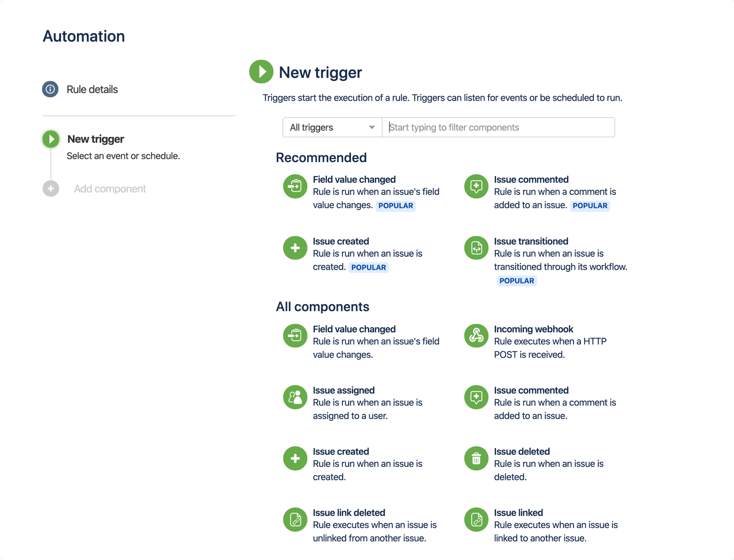Screen dimensions: 734x560
Task: Click the Issue assigned user icon
Action: pos(295,397)
